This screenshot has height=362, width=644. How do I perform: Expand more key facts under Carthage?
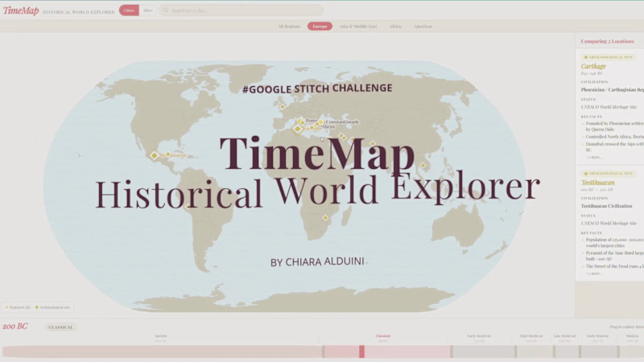tap(593, 157)
